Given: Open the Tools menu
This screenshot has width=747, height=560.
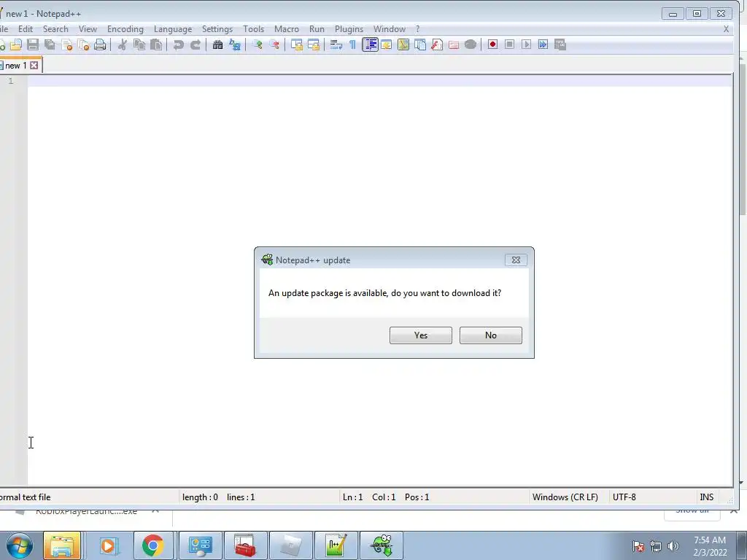Looking at the screenshot, I should pos(253,29).
